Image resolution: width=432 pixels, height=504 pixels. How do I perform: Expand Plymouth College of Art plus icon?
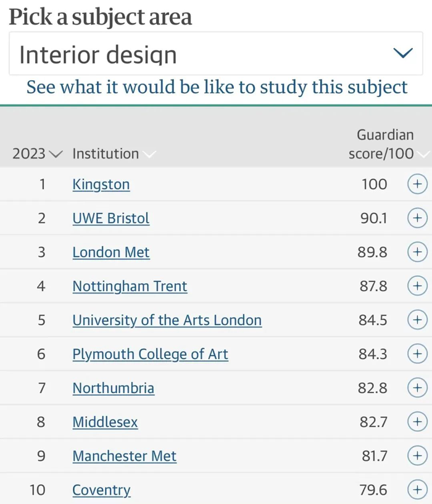tap(417, 354)
